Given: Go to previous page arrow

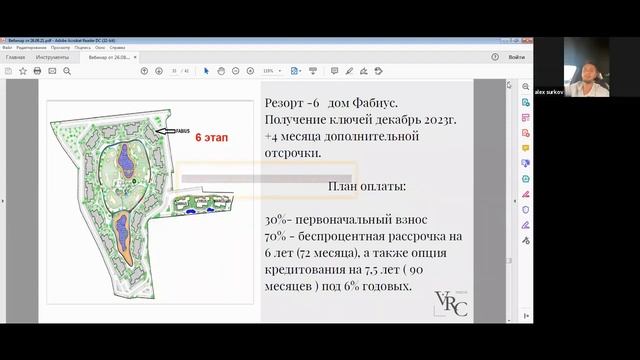Looking at the screenshot, I should [144, 71].
